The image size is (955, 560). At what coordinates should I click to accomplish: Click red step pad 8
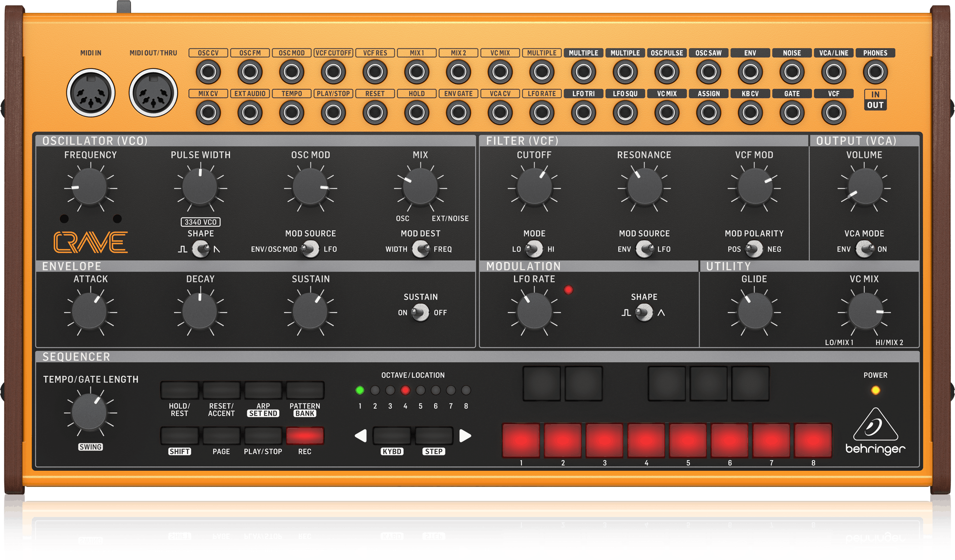pyautogui.click(x=813, y=440)
